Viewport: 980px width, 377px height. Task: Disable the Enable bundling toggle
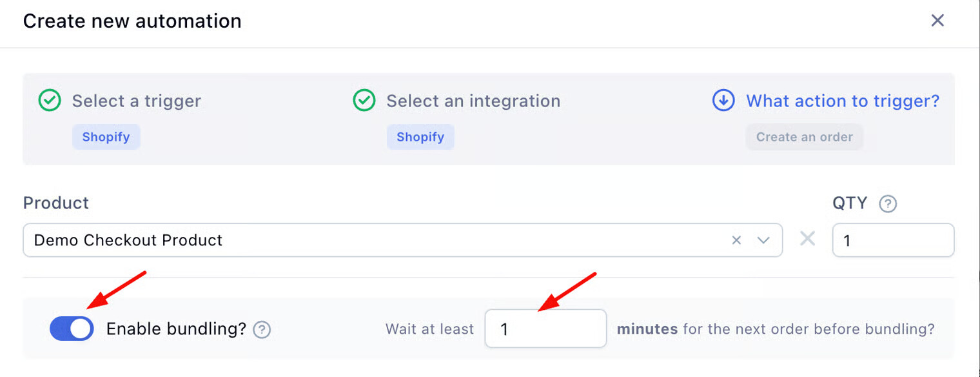tap(72, 329)
